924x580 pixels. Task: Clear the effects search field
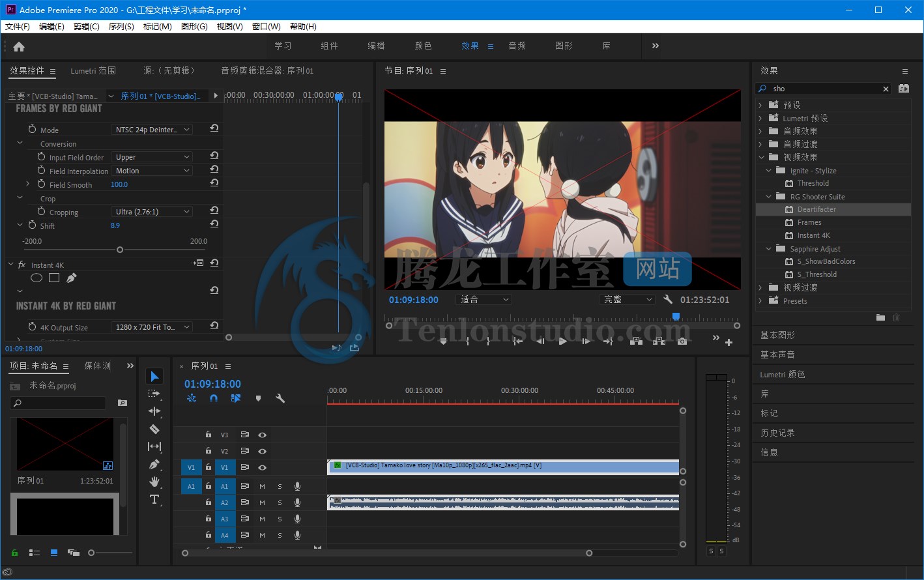[886, 89]
